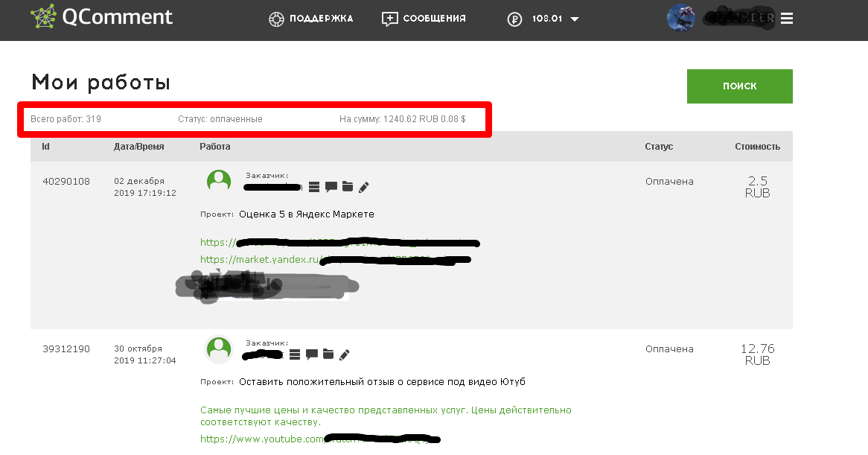Open the Сообщения messages page
The image size is (868, 455).
point(424,19)
